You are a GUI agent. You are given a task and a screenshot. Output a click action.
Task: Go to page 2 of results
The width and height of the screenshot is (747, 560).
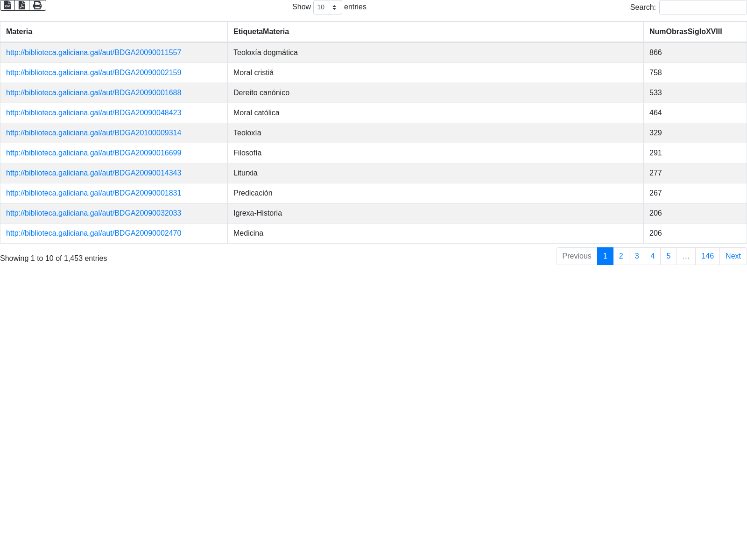[x=621, y=256]
